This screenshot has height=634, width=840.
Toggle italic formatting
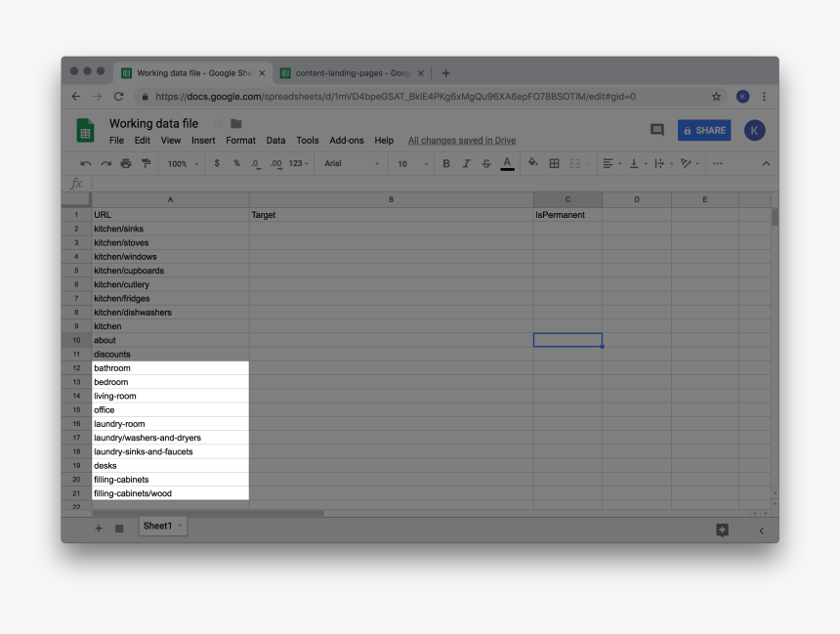[466, 163]
